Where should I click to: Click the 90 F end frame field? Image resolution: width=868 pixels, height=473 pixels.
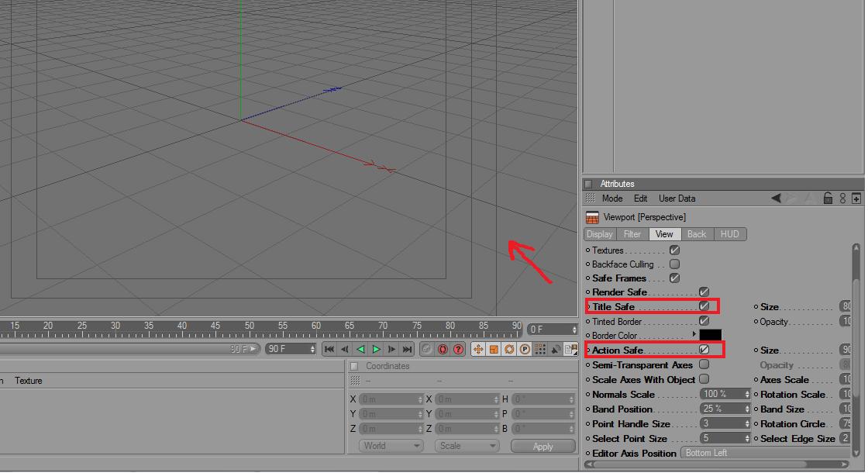tap(291, 349)
